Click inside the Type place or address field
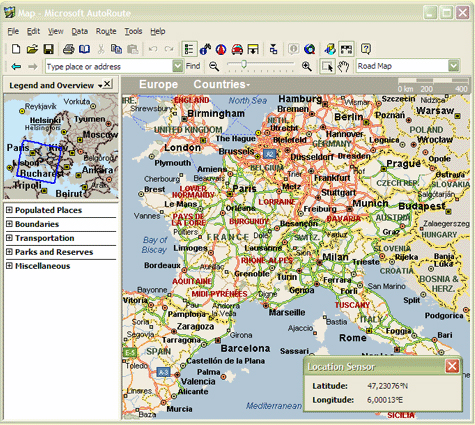 [109, 66]
